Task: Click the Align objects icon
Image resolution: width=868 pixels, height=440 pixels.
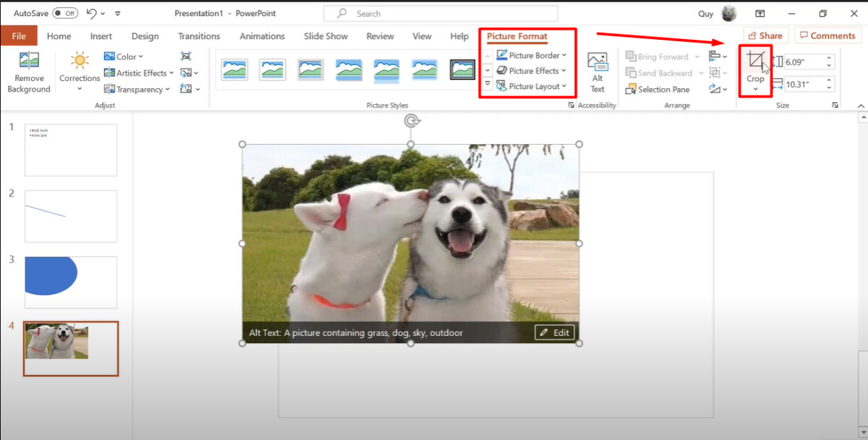Action: pos(716,56)
